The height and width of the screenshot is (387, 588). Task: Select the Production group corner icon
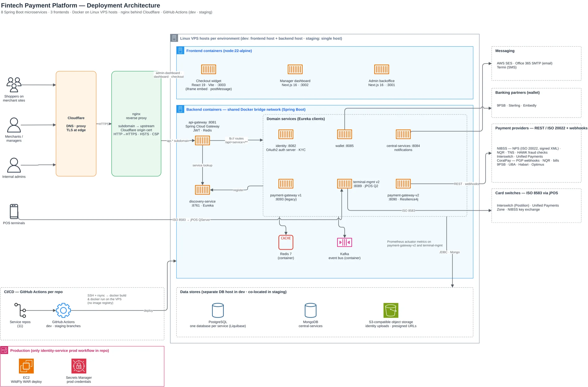[x=4, y=350]
